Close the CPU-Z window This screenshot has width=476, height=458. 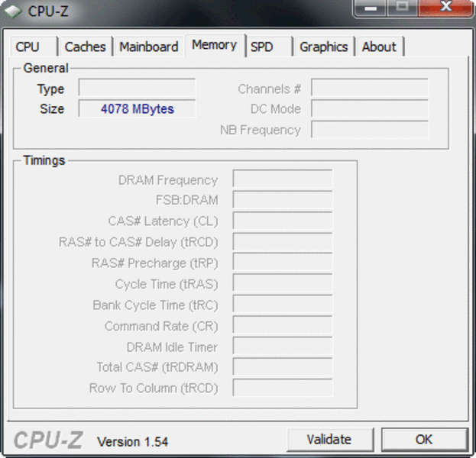[x=446, y=8]
